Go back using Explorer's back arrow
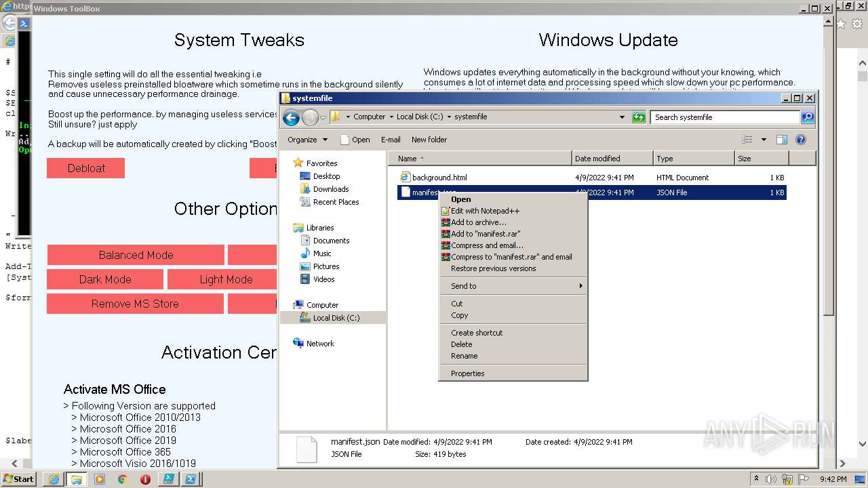 click(x=291, y=117)
